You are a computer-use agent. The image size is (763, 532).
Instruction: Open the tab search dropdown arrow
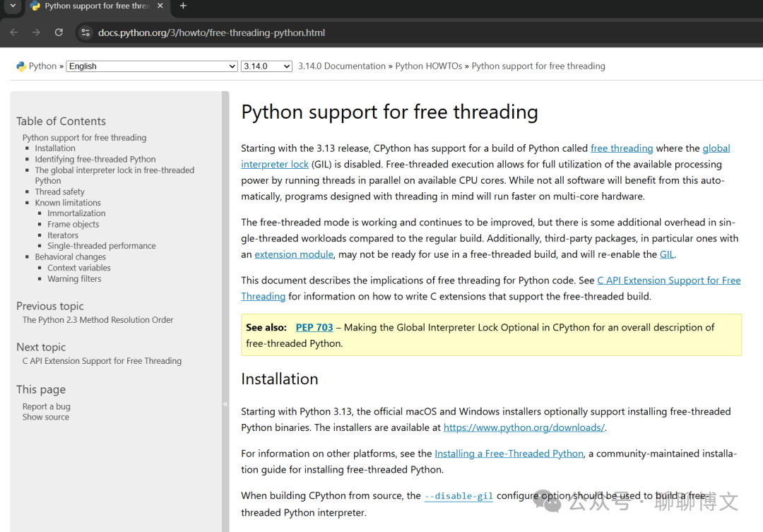tap(13, 6)
